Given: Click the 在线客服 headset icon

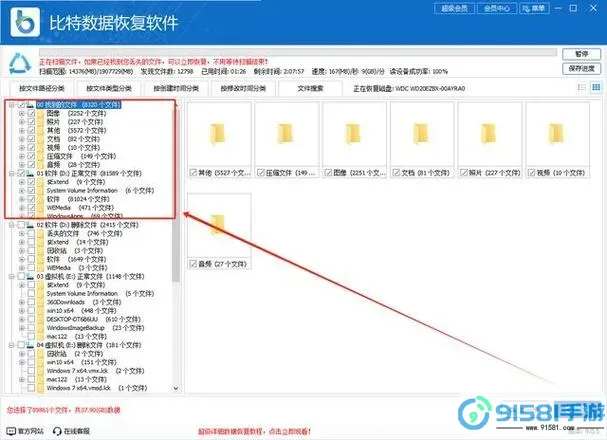Looking at the screenshot, I should point(57,431).
